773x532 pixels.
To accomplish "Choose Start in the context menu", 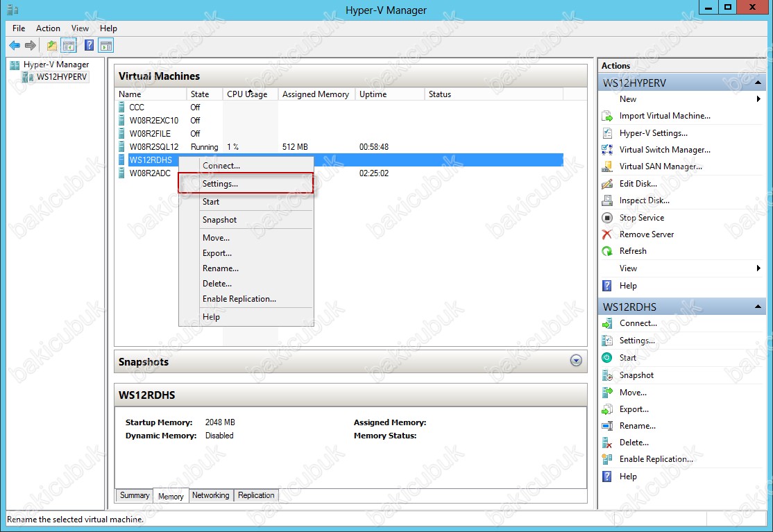I will [246, 202].
